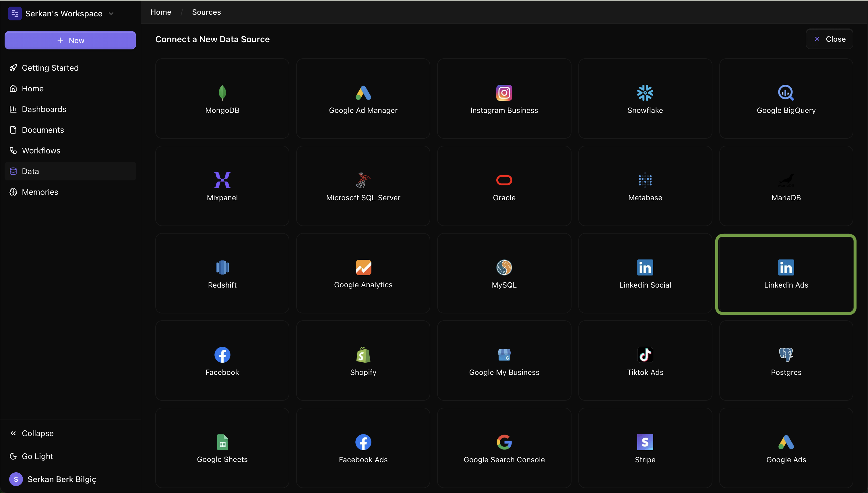868x493 pixels.
Task: Choose the Google BigQuery icon
Action: click(x=786, y=93)
